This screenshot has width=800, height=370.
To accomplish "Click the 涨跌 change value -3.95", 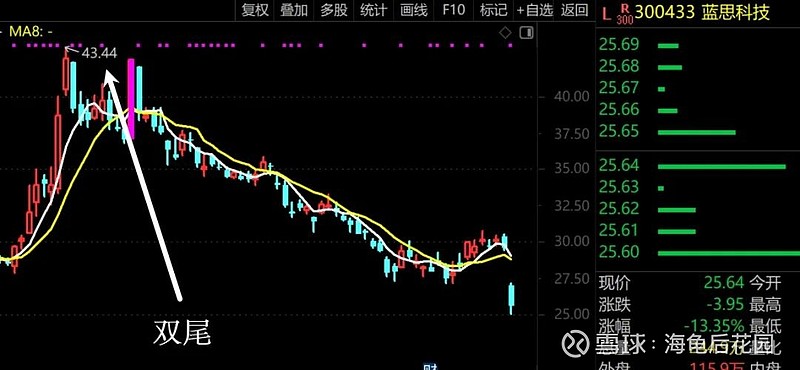I will tap(726, 305).
